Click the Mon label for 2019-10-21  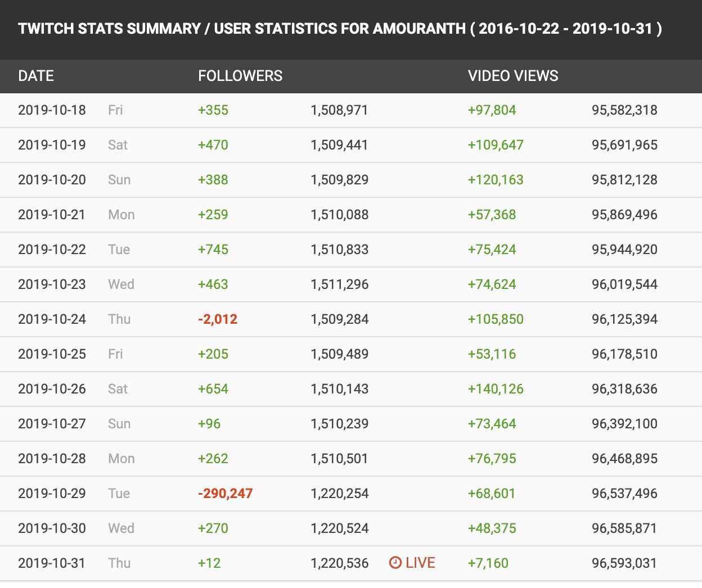[121, 215]
